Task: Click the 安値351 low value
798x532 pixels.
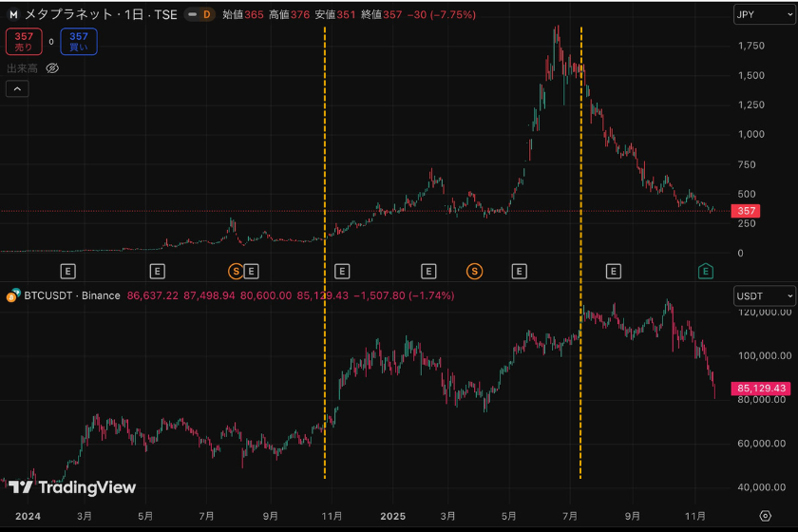Action: [334, 15]
